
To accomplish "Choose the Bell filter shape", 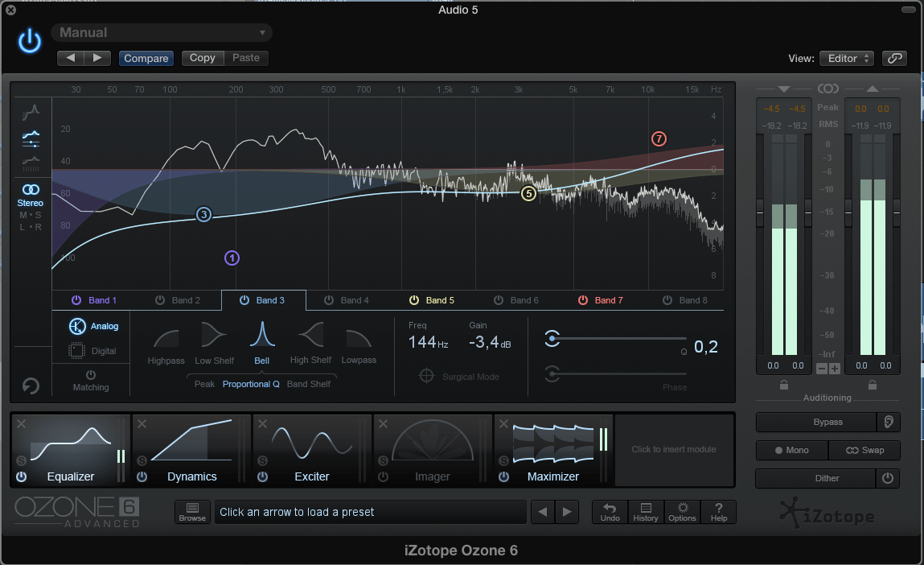I will (x=262, y=344).
